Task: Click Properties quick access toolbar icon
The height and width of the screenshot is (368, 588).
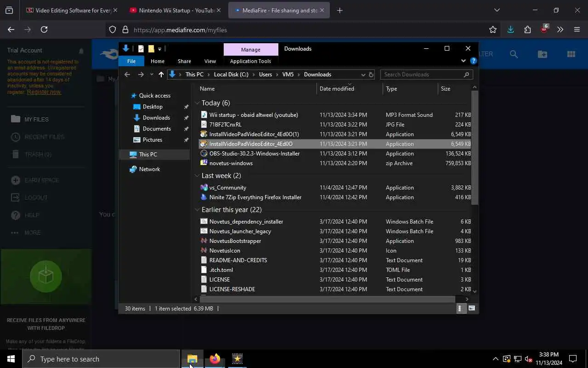Action: tap(141, 49)
